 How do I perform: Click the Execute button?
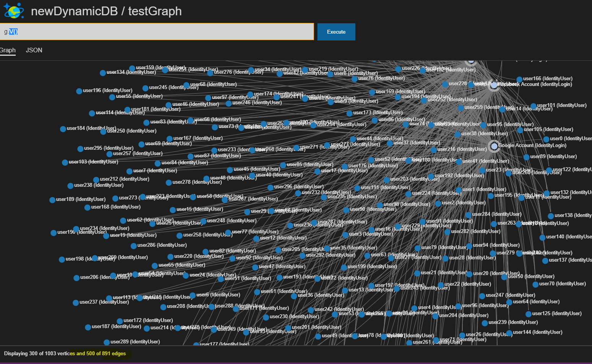336,32
